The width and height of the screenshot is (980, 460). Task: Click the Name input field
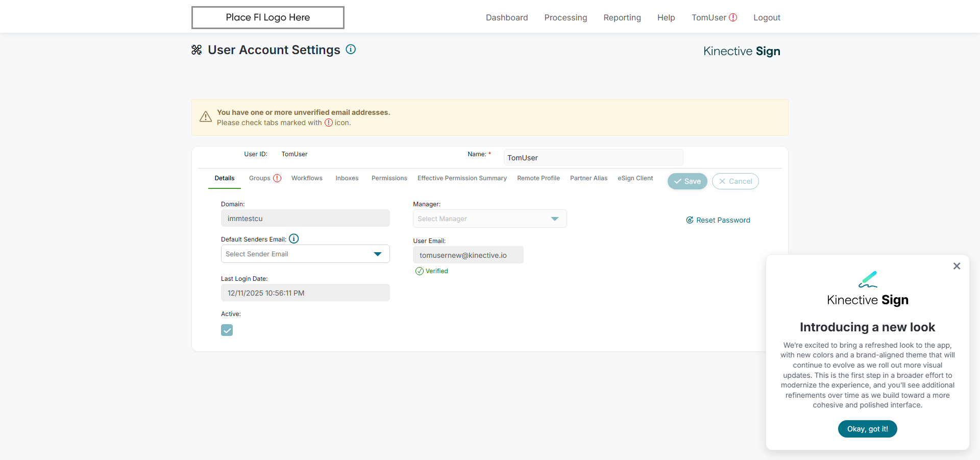[x=593, y=157]
